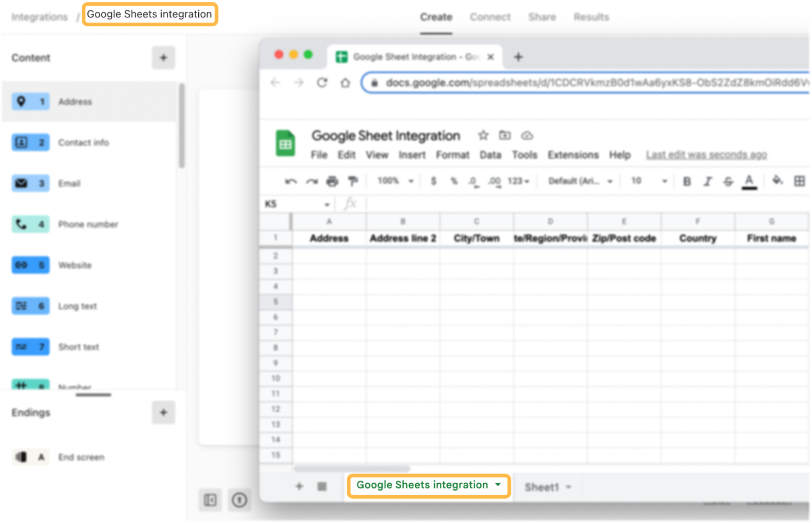
Task: Increase decimal places
Action: point(494,182)
